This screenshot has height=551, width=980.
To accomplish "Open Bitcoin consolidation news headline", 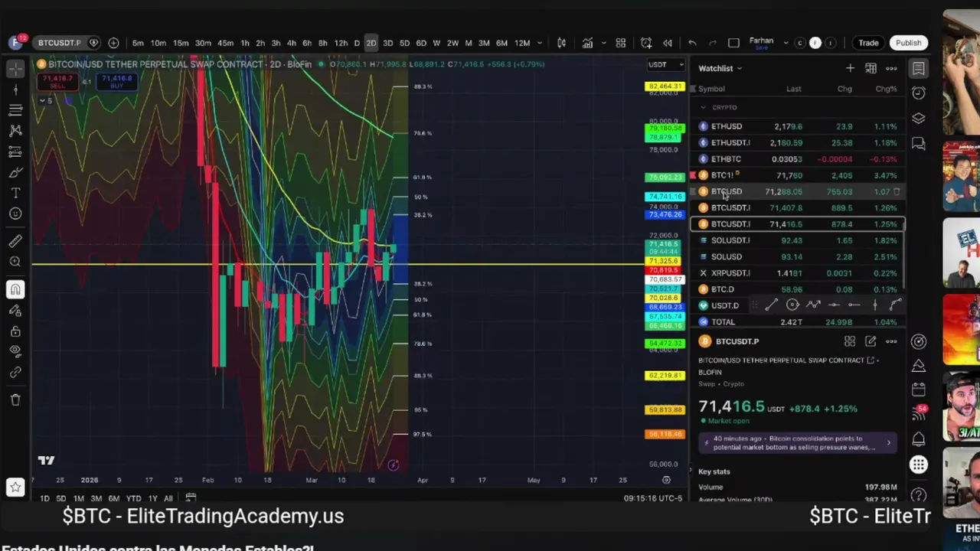I will point(797,442).
